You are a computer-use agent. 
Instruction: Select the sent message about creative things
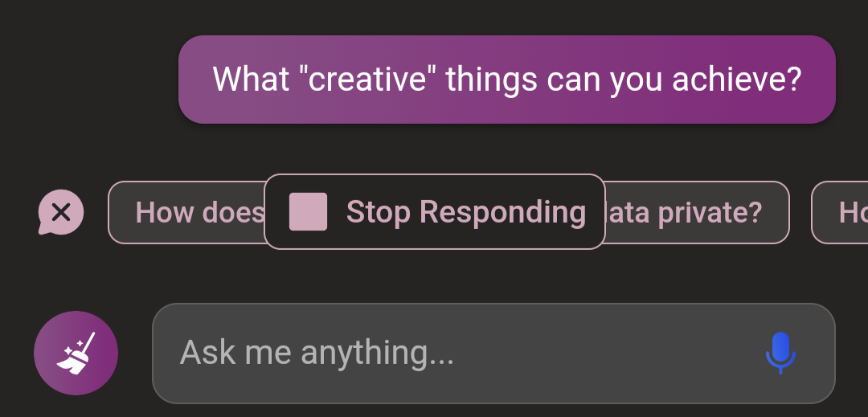pyautogui.click(x=506, y=80)
